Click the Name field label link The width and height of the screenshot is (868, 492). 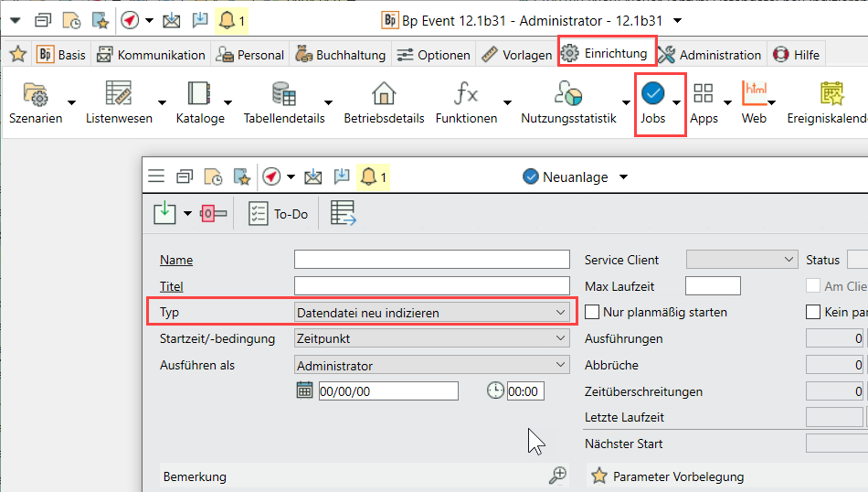click(x=176, y=261)
